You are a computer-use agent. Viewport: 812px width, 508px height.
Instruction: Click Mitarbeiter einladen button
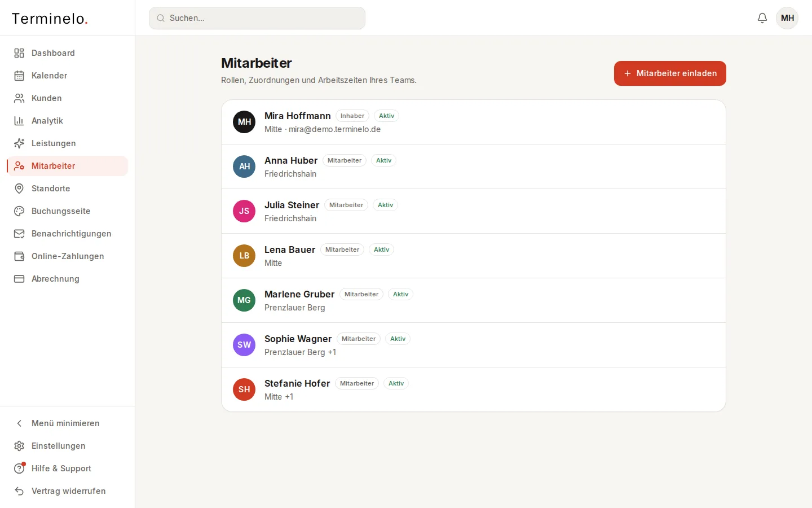coord(670,73)
